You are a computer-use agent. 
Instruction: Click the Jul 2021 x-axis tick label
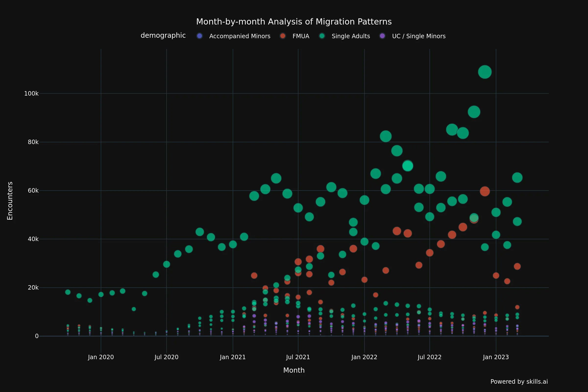298,357
